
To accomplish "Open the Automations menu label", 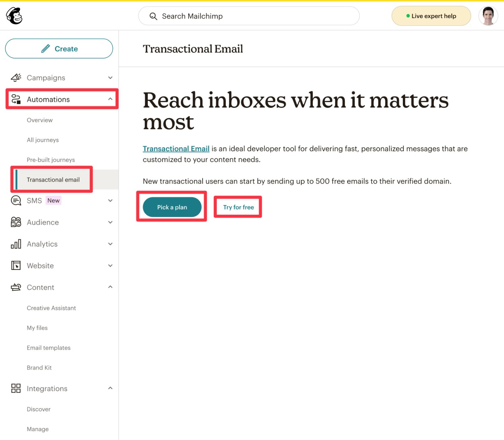I will tap(48, 99).
